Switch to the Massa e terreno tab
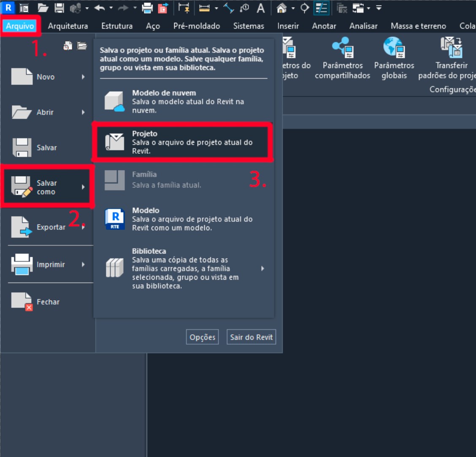This screenshot has height=457, width=476. (418, 26)
